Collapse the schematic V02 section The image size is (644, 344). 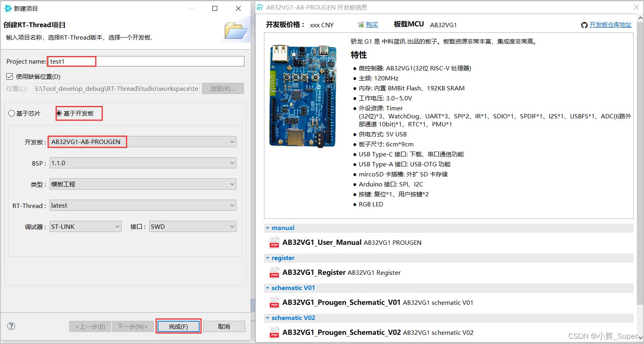coord(268,318)
